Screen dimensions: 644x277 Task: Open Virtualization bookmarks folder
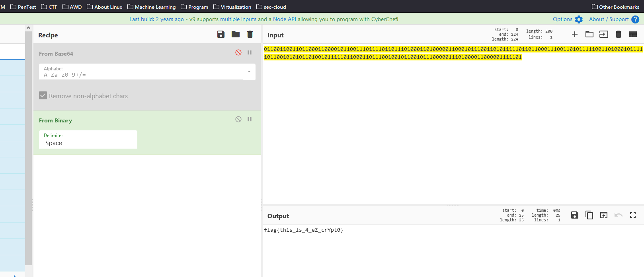(x=232, y=7)
